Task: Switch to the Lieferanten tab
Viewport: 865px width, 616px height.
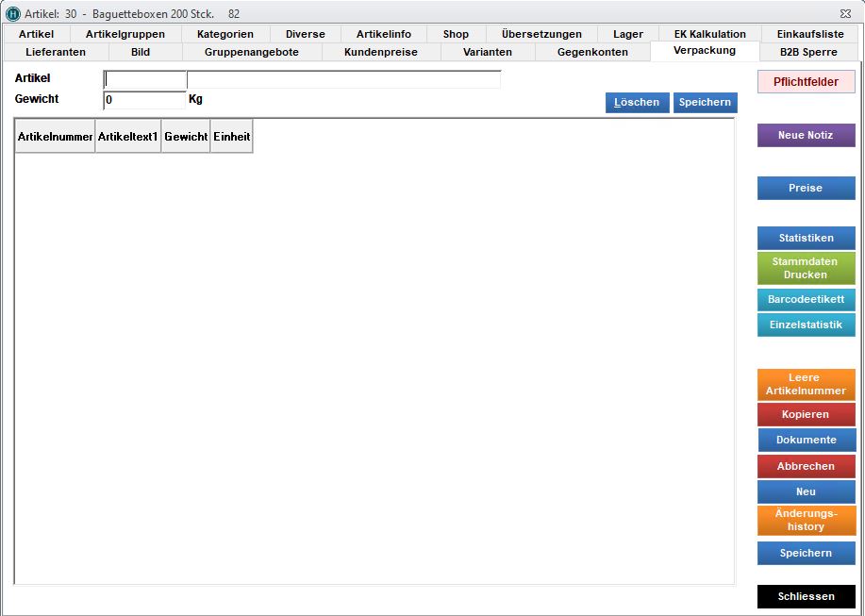Action: 56,52
